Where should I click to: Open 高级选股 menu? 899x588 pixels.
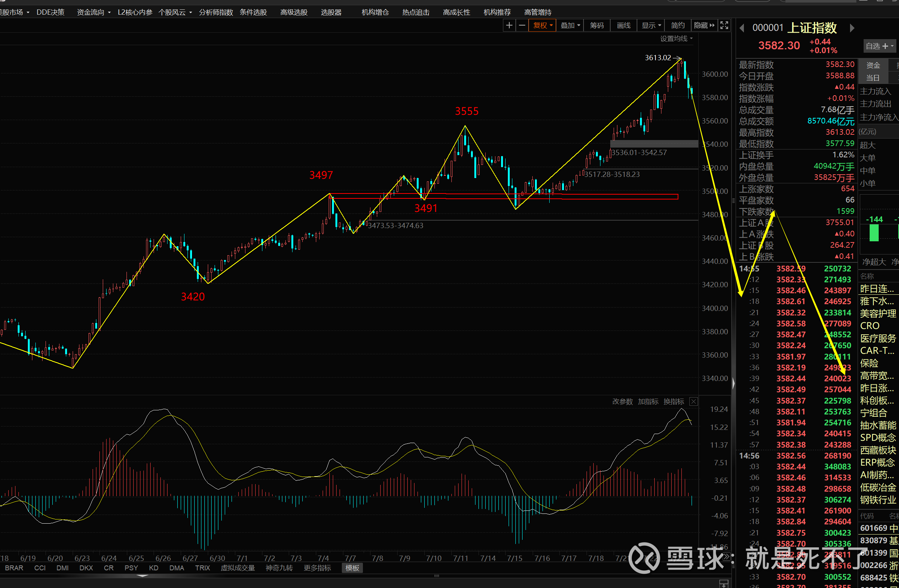point(294,12)
